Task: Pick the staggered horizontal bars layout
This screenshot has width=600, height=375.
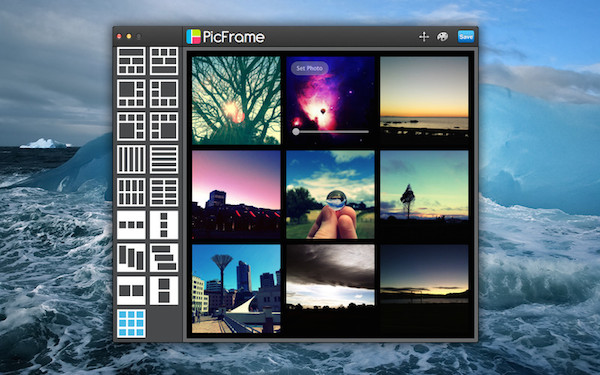Action: [164, 258]
